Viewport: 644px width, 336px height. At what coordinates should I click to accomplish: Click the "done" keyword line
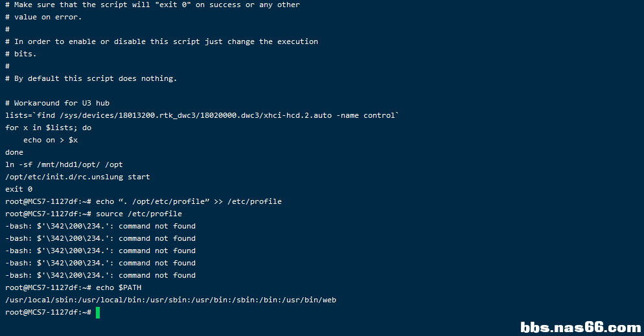14,152
